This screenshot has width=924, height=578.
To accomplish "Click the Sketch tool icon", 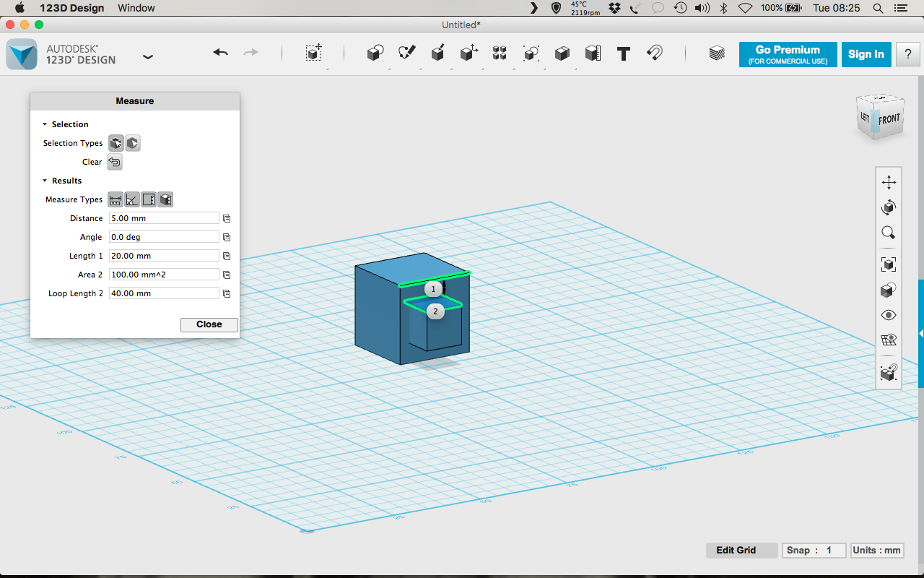I will coord(406,53).
